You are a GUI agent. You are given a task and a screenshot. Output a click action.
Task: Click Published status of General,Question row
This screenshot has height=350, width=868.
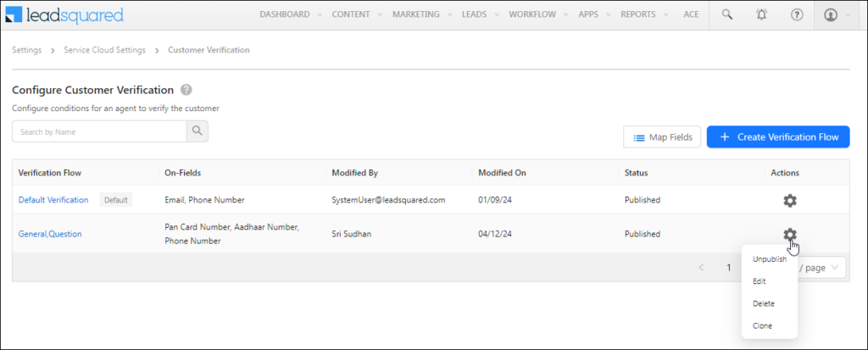(643, 234)
